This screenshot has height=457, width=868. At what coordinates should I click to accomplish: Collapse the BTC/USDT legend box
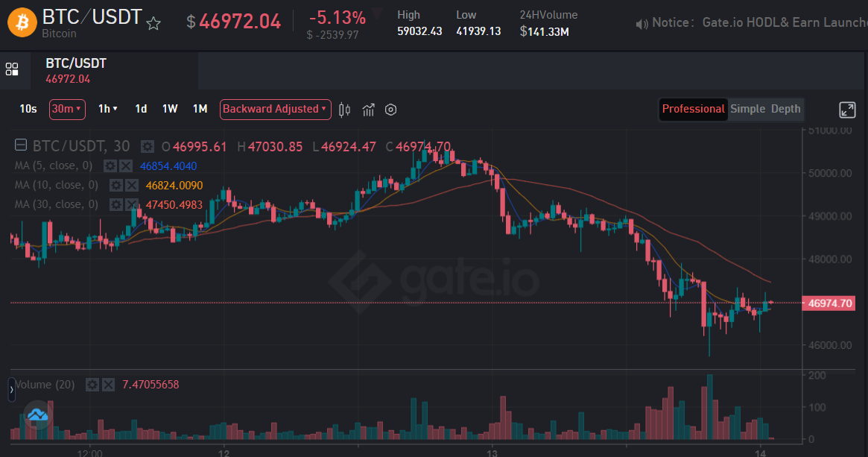20,145
